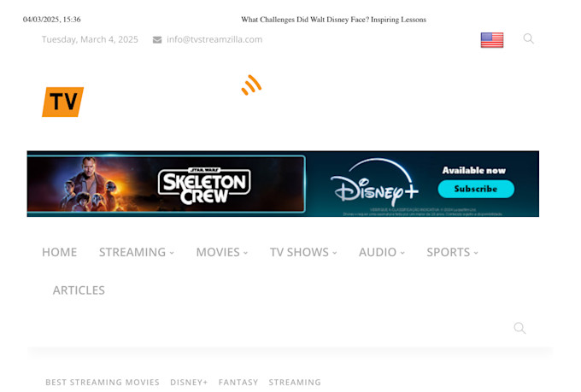Viewport: 581px width, 392px height.
Task: Expand the STREAMING dropdown chevron
Action: click(x=172, y=253)
